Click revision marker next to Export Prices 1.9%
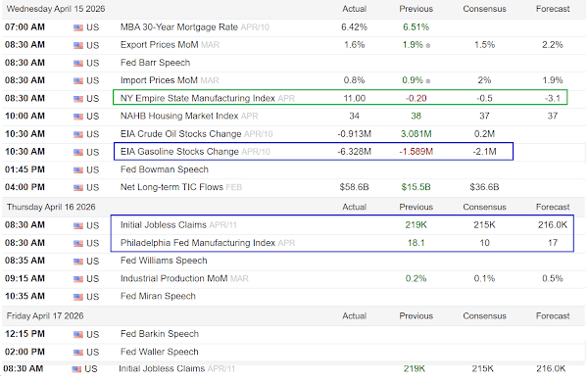Screen dimensions: 588x383 (x=428, y=46)
